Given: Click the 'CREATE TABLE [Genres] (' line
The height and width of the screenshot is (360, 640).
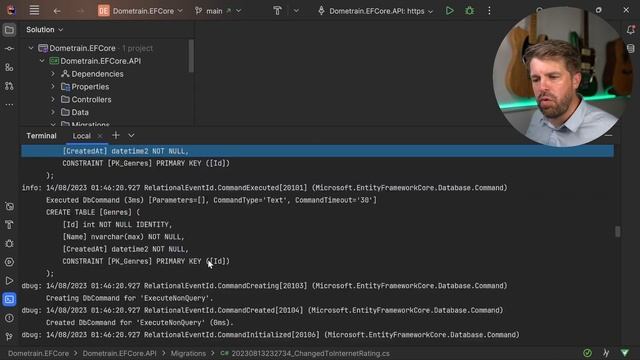Looking at the screenshot, I should coord(93,212).
